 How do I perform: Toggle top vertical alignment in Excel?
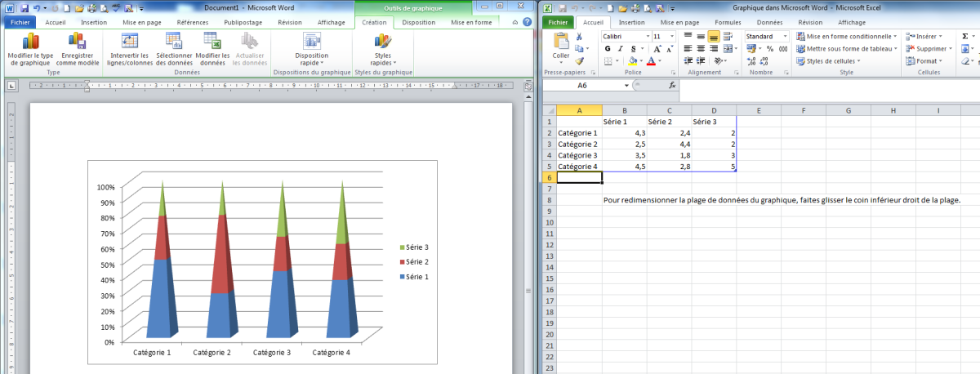[688, 36]
